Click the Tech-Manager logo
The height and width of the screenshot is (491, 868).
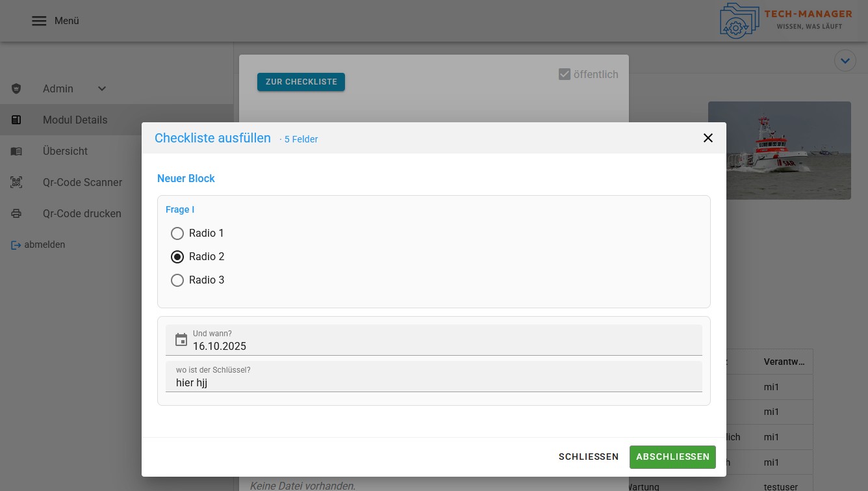(785, 21)
